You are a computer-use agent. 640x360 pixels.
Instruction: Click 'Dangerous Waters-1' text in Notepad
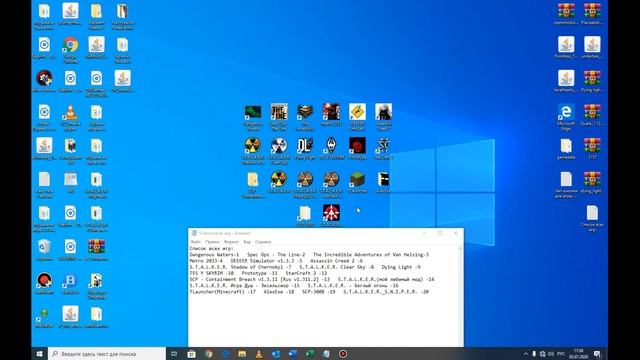pos(214,254)
